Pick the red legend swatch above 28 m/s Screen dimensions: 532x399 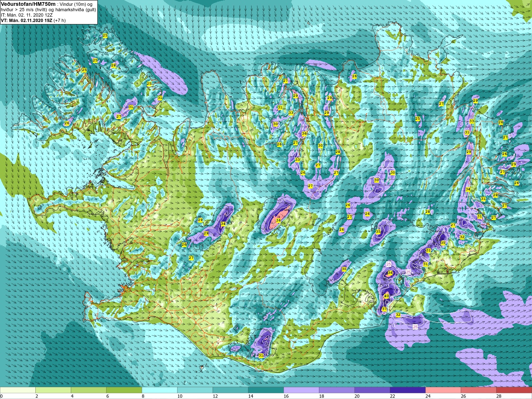(x=514, y=390)
